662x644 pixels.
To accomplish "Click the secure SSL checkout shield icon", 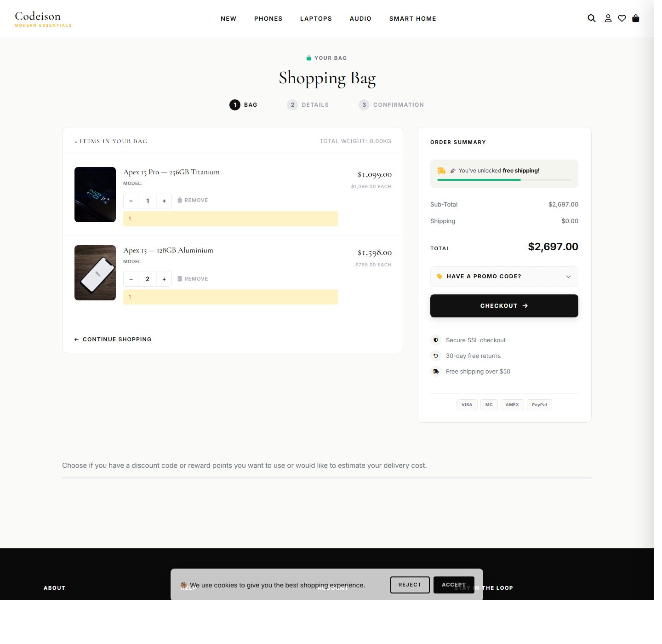I will point(435,340).
